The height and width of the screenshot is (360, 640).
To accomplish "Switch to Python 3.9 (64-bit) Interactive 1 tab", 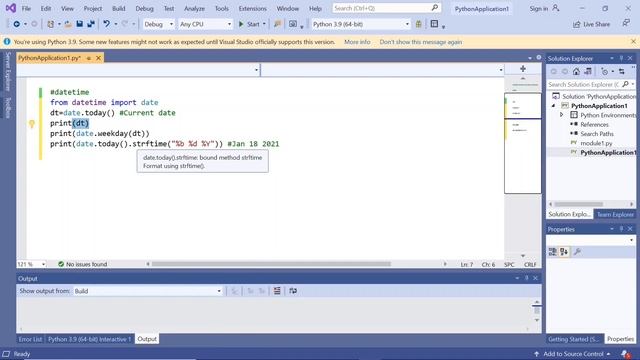I will pyautogui.click(x=89, y=339).
